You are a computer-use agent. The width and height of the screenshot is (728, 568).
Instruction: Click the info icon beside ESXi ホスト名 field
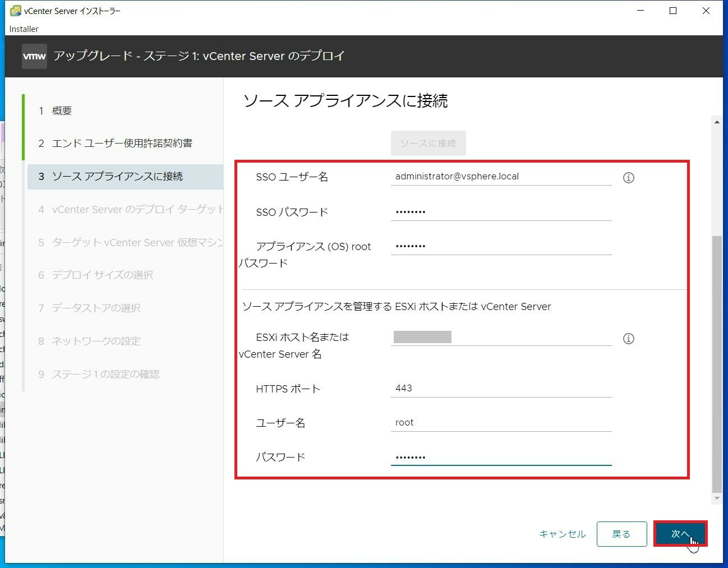[629, 339]
